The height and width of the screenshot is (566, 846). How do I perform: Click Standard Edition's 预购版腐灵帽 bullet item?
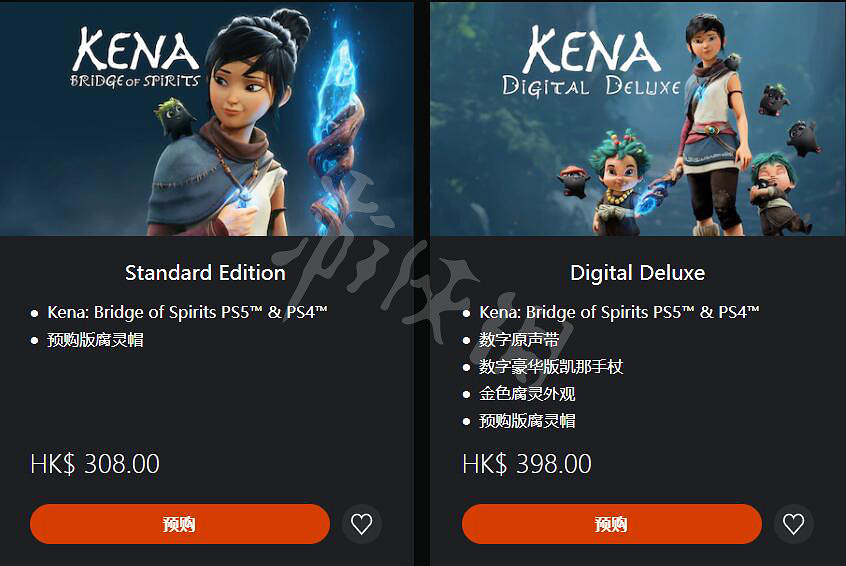coord(95,340)
